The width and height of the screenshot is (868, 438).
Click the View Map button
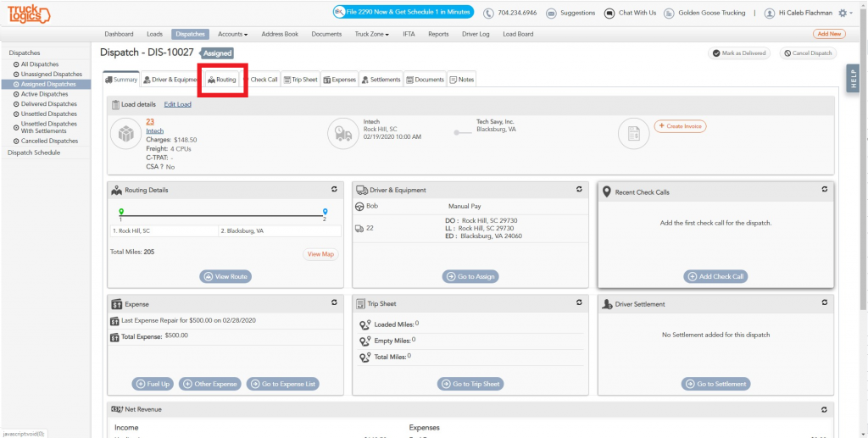tap(320, 254)
